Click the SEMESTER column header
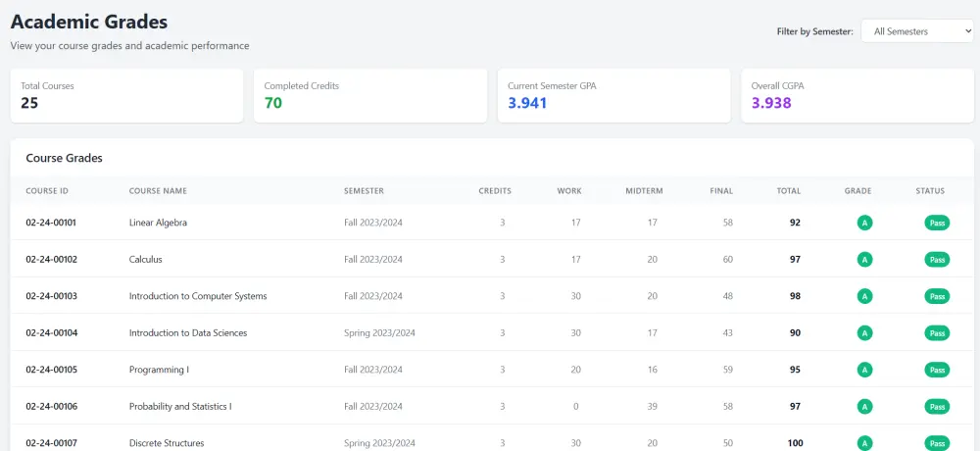980x451 pixels. [x=364, y=191]
